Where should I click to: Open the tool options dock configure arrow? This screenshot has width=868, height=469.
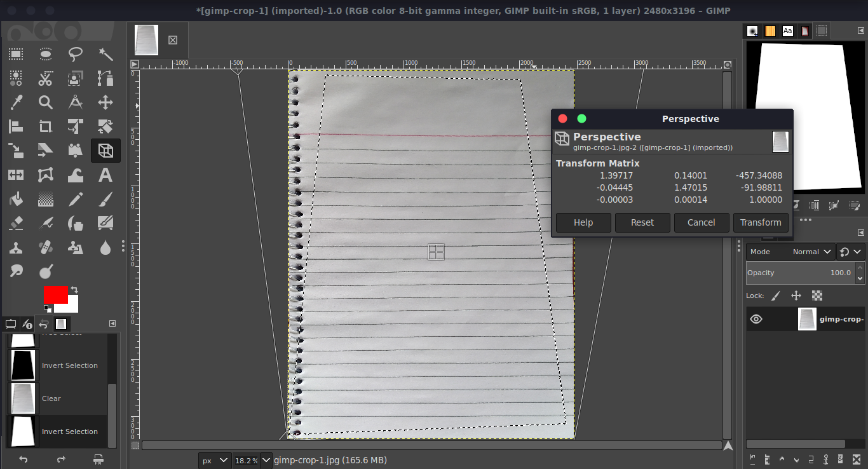tap(112, 323)
